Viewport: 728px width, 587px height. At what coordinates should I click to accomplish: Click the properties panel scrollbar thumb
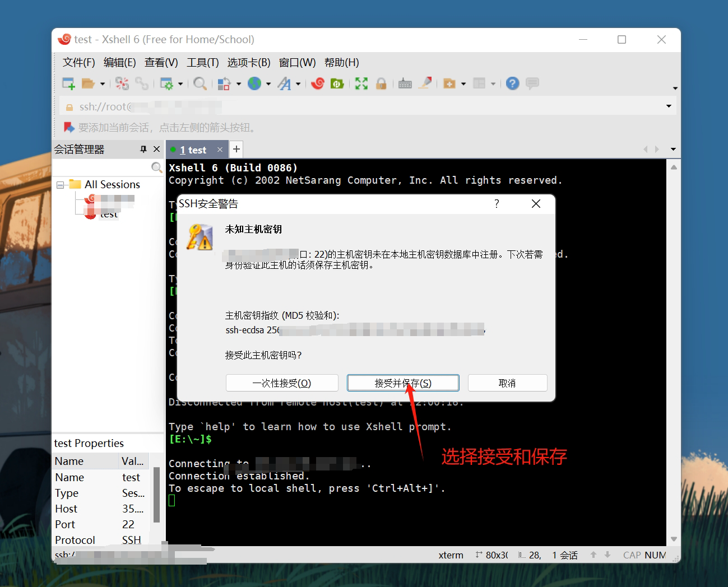point(156,495)
